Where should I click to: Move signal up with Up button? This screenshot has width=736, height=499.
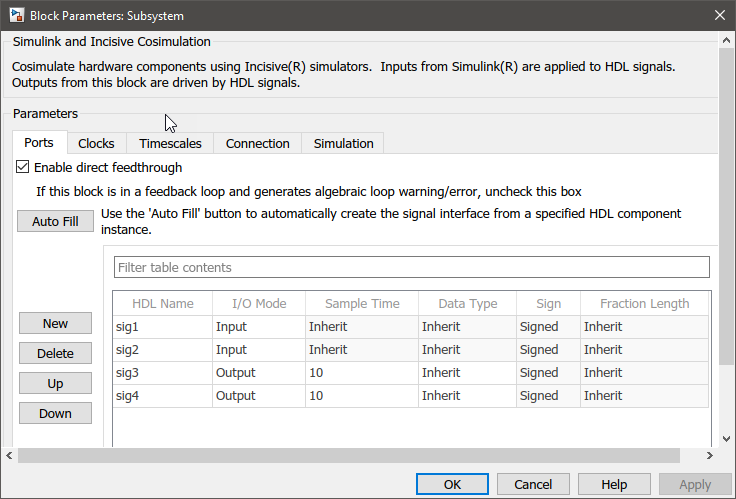point(55,383)
